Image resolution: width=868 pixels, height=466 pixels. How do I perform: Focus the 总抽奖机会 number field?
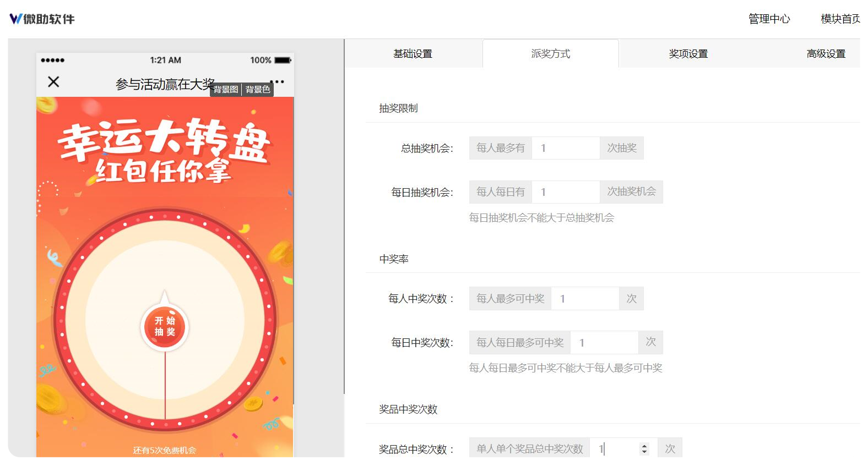click(566, 148)
